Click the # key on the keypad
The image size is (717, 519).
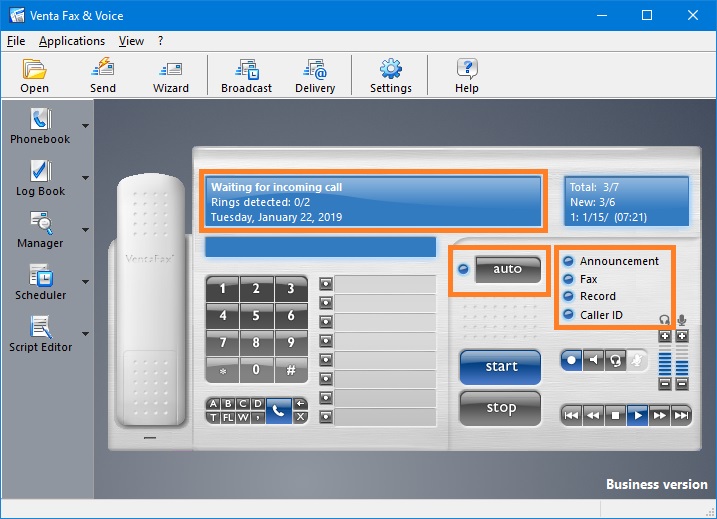pyautogui.click(x=291, y=370)
